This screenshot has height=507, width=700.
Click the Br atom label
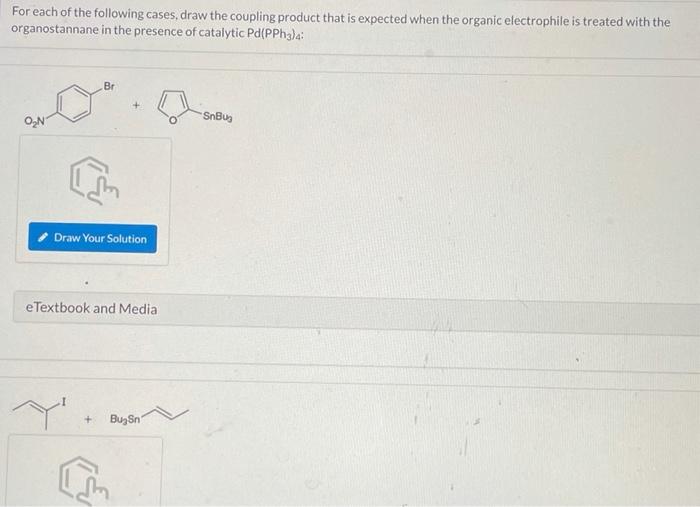pos(109,86)
